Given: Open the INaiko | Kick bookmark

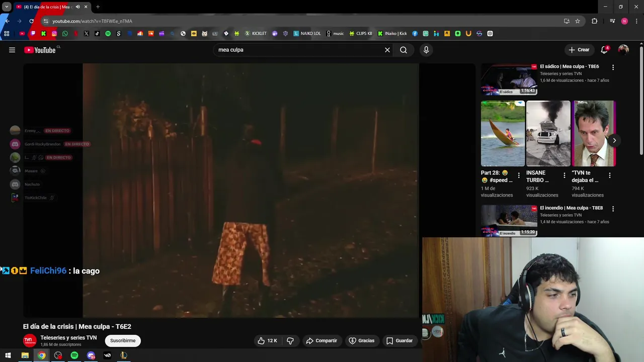Looking at the screenshot, I should click(x=392, y=34).
